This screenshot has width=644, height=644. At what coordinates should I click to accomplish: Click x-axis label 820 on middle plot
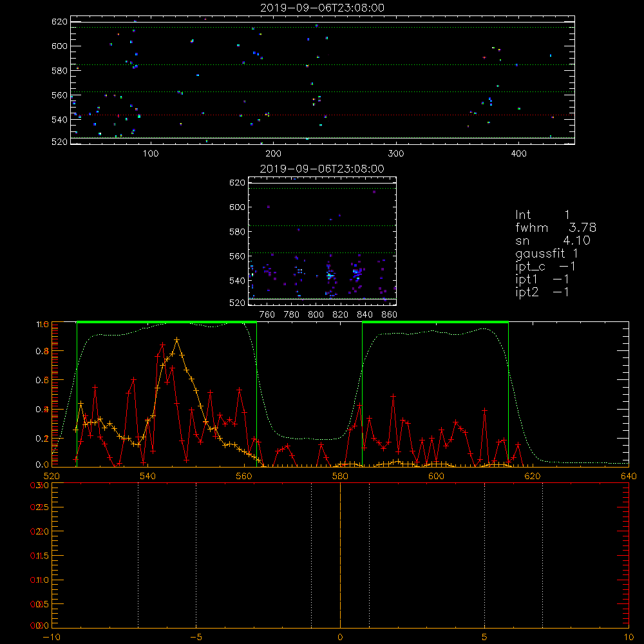coord(341,315)
